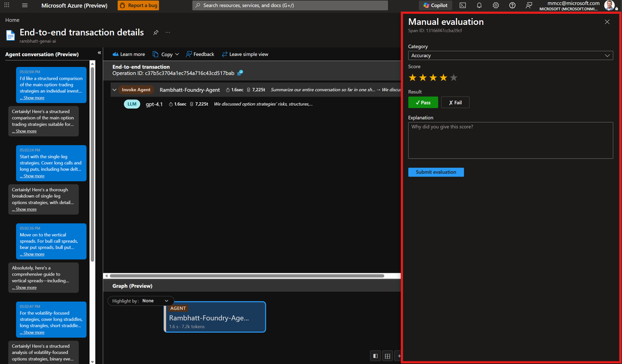Pin the End-to-end transaction details page
The image size is (622, 364).
[x=156, y=32]
